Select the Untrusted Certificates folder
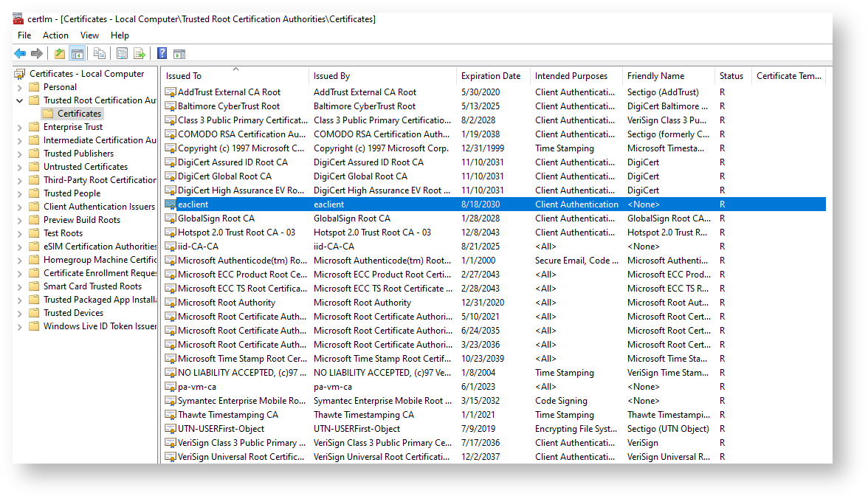 pyautogui.click(x=85, y=167)
